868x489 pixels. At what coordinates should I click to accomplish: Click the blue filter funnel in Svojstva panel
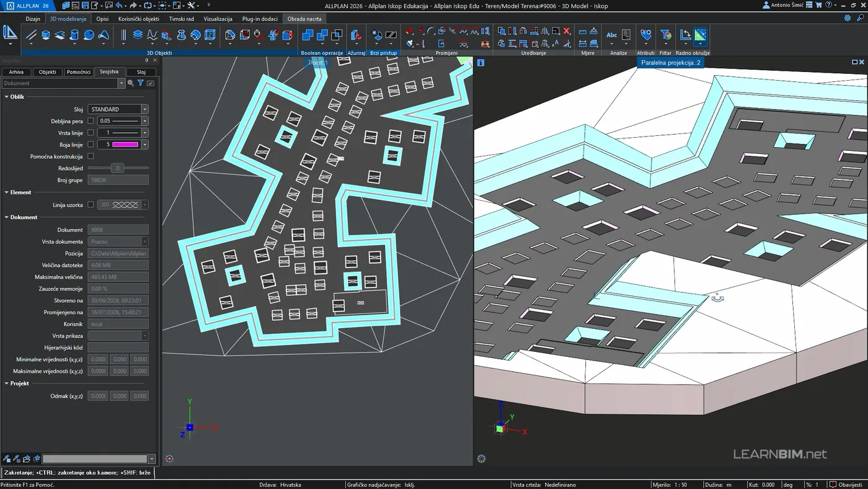141,83
